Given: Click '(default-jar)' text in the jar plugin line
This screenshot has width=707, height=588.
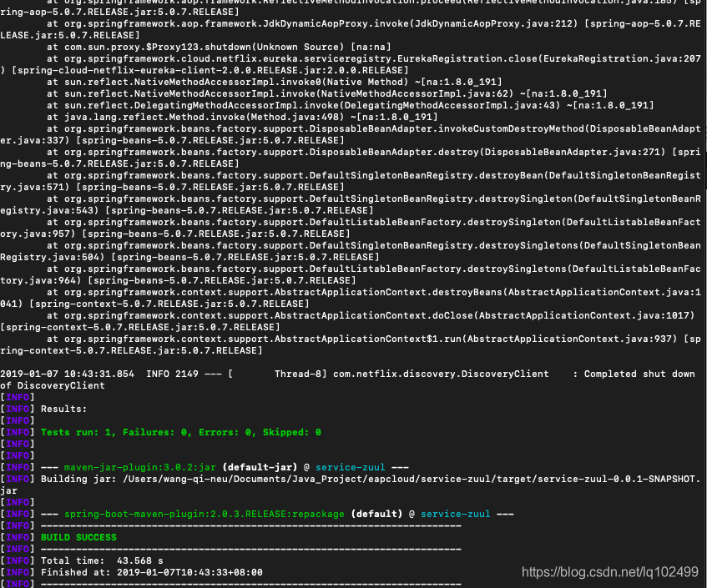Looking at the screenshot, I should tap(260, 467).
